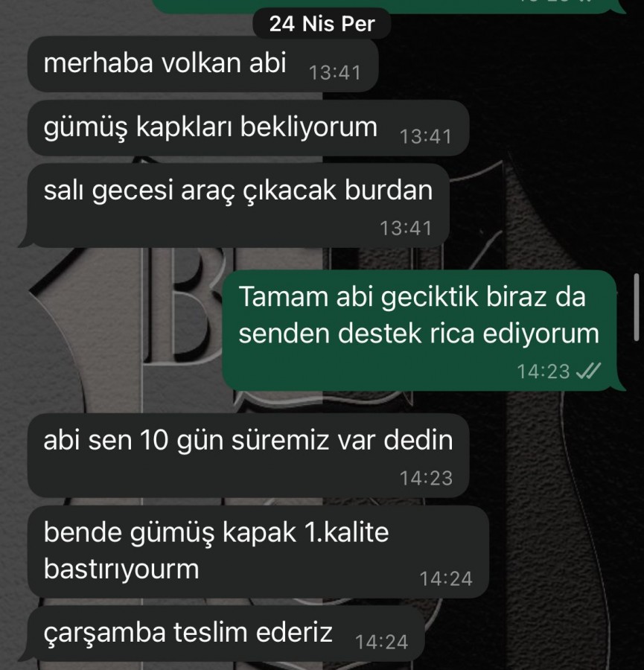Screen dimensions: 644x670
Task: Tap the 14:24 time beside 'çarşamba teslim ederiz'
Action: 382,642
